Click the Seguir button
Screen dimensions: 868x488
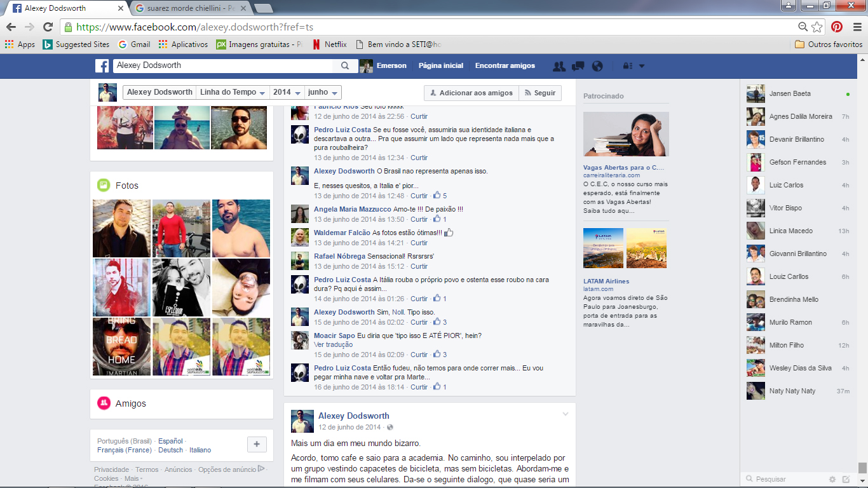pos(540,93)
